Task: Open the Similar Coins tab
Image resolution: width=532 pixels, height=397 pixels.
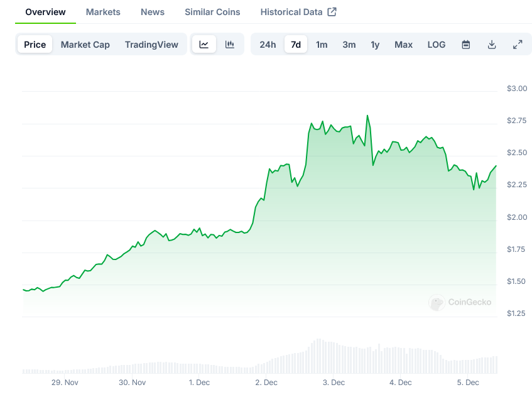Action: pyautogui.click(x=212, y=12)
